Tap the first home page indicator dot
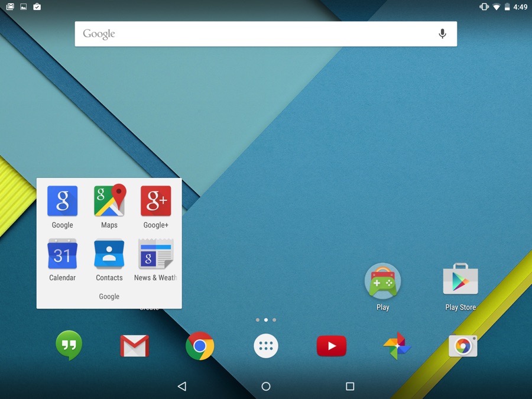The width and height of the screenshot is (532, 399). pyautogui.click(x=258, y=320)
